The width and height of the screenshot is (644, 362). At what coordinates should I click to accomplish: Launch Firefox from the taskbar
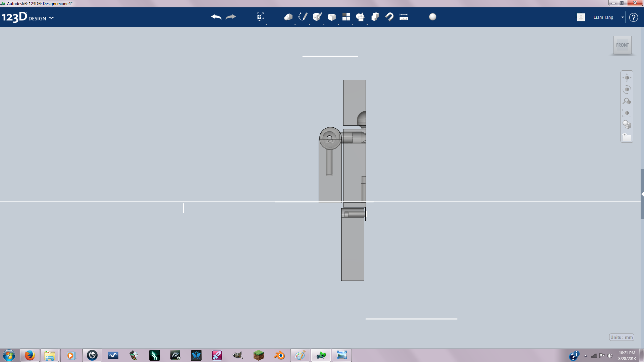[x=30, y=355]
